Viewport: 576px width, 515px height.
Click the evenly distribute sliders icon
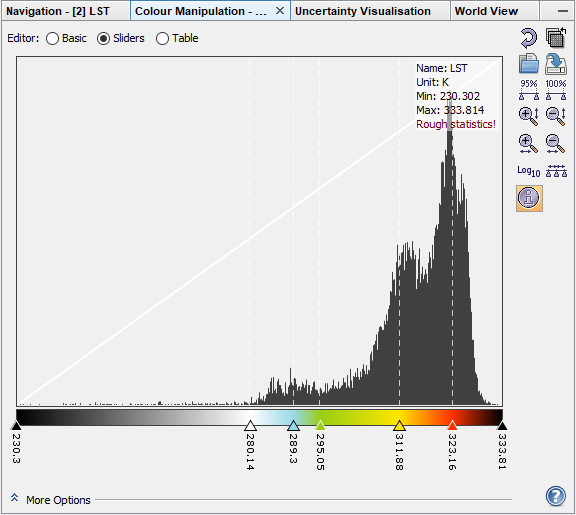click(556, 171)
